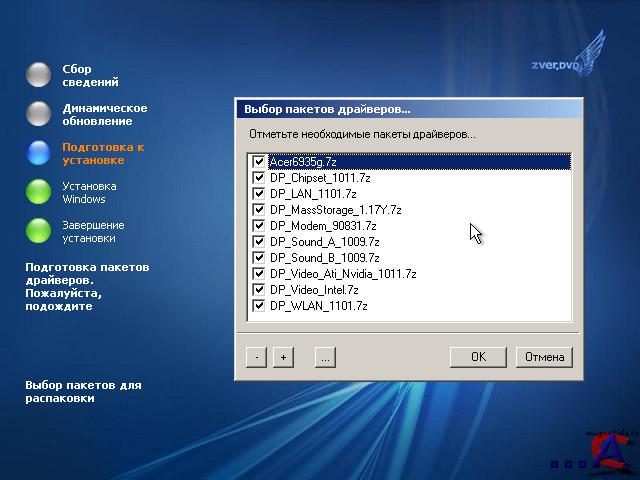Toggle the DP_LAN_1101.7z checkbox
640x480 pixels.
260,193
